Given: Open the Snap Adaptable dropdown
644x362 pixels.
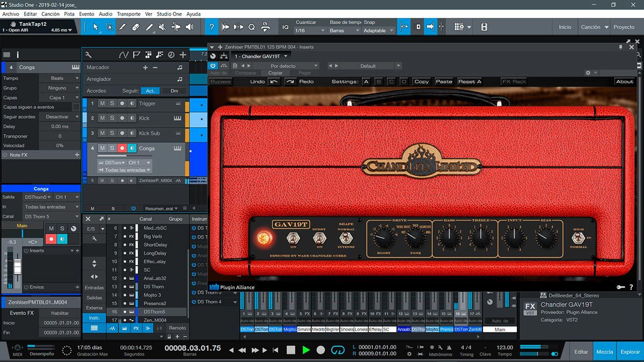Looking at the screenshot, I should pyautogui.click(x=379, y=31).
